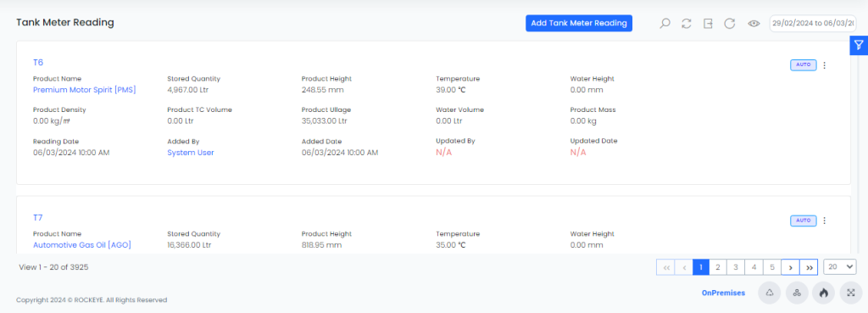Screen dimensions: 868x313
Task: Click the date range input field
Action: pyautogui.click(x=813, y=23)
